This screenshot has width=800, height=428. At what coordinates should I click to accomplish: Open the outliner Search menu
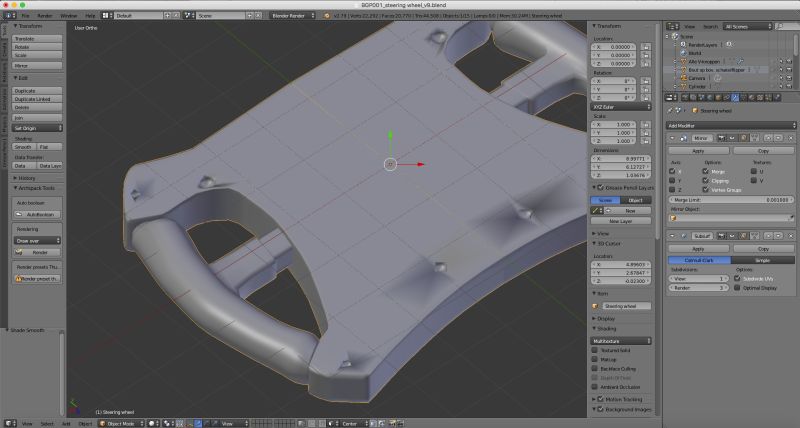click(x=710, y=26)
